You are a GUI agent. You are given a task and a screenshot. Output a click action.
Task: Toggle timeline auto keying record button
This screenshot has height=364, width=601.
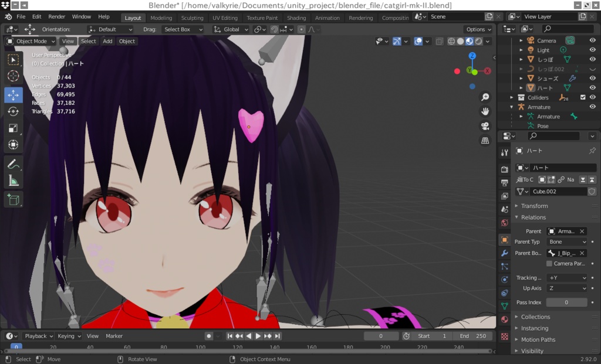click(209, 336)
